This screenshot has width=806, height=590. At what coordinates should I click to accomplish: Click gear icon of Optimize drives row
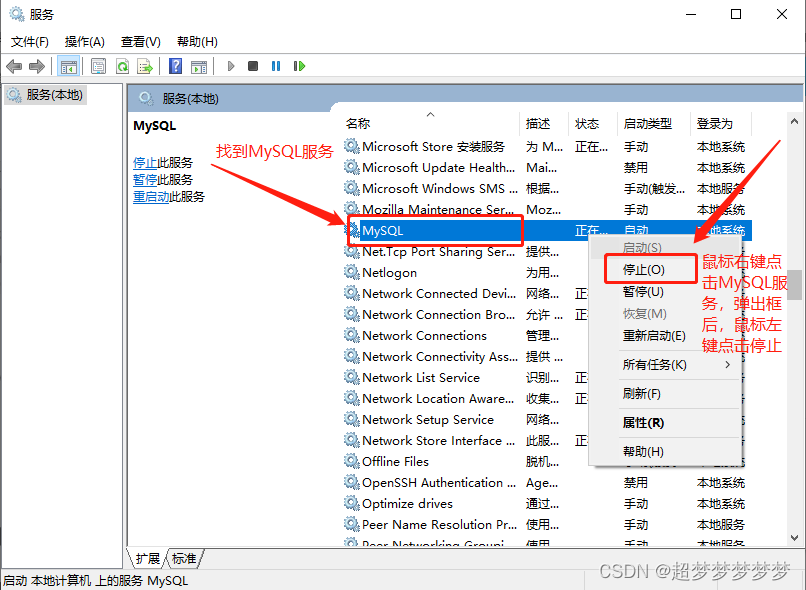coord(352,504)
